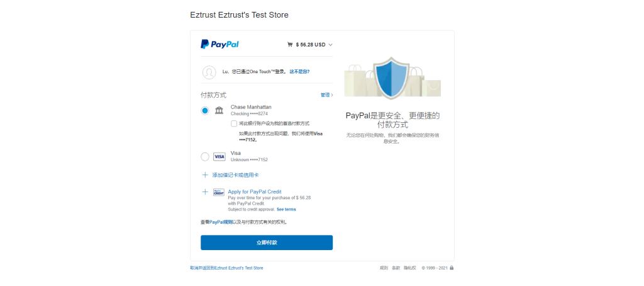Click the 这不是您? link
The image size is (644, 286).
299,72
